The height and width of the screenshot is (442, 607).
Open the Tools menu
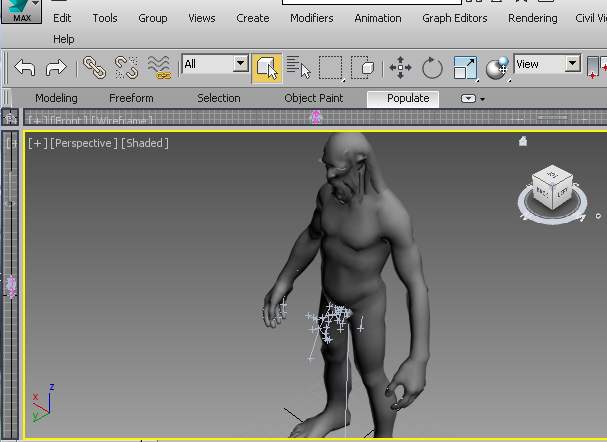click(105, 18)
